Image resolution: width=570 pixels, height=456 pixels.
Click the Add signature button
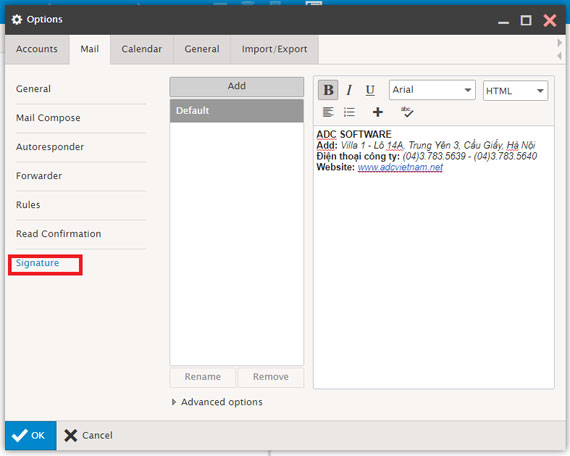click(237, 86)
